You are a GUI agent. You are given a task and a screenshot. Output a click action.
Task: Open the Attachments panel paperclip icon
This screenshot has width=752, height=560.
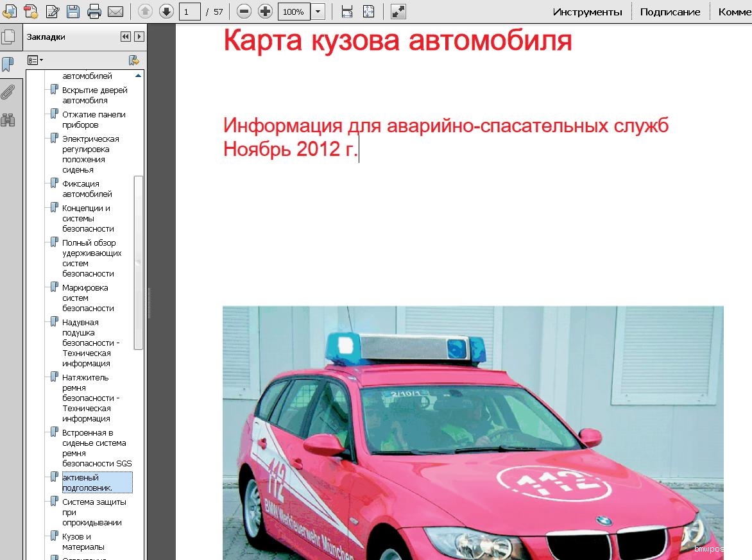[8, 92]
